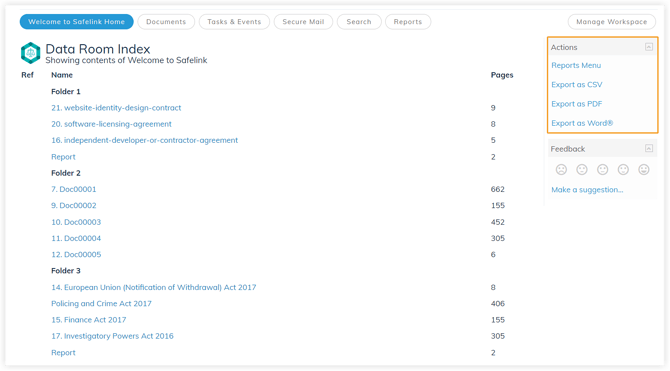Click the Folder 2 heading

pos(66,173)
